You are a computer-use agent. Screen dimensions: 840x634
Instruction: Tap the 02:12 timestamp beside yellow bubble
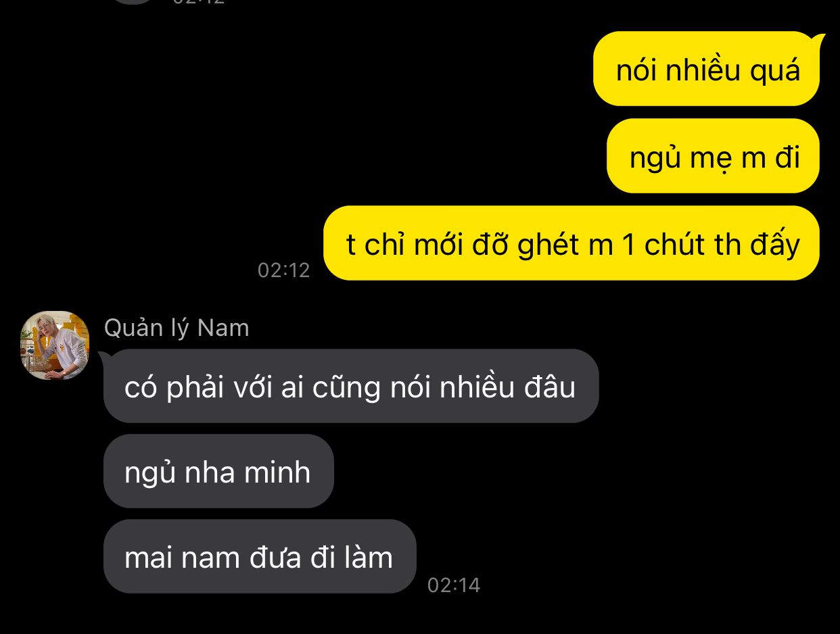point(283,270)
